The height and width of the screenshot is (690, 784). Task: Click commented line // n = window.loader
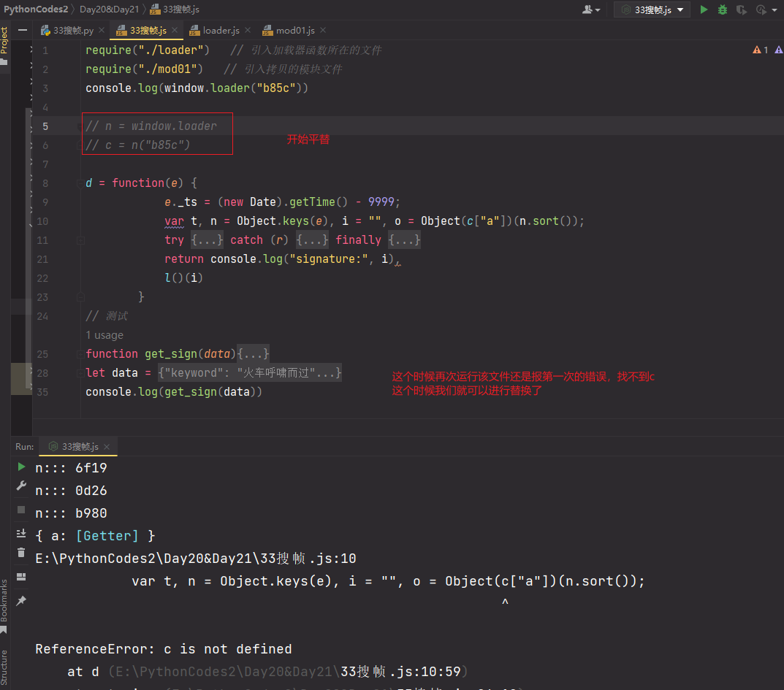pos(151,126)
